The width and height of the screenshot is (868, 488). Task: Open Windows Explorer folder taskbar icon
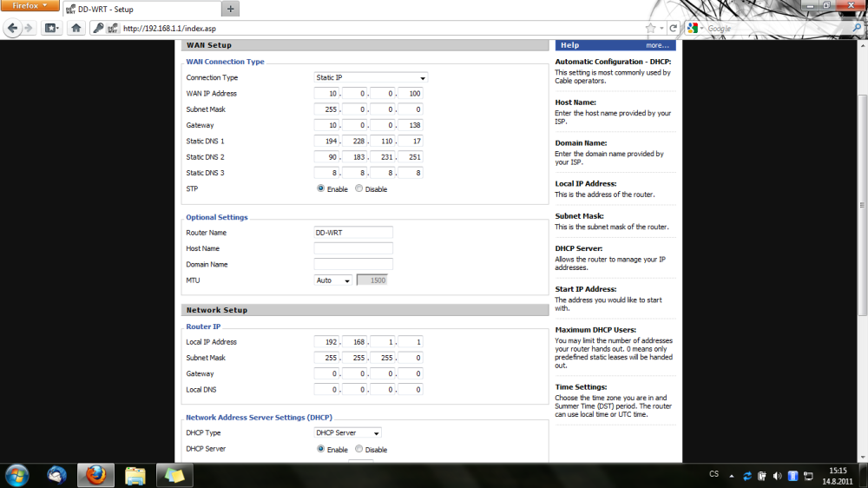pyautogui.click(x=135, y=475)
